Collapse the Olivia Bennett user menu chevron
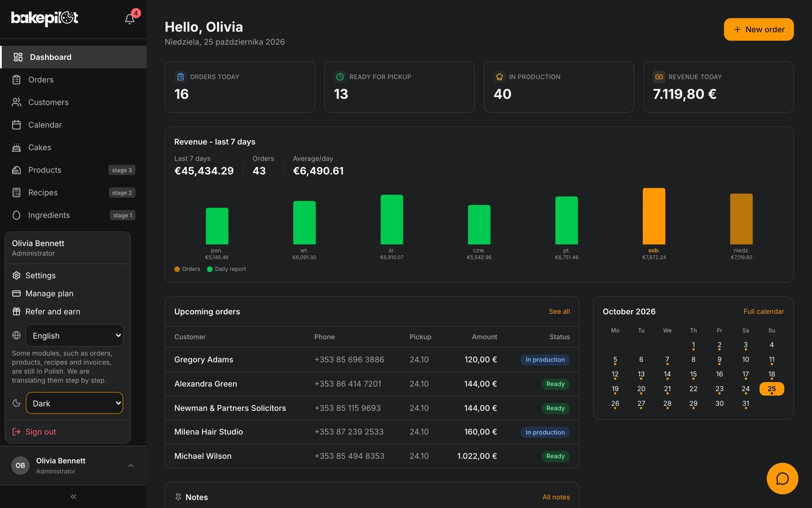This screenshot has width=812, height=508. (131, 466)
